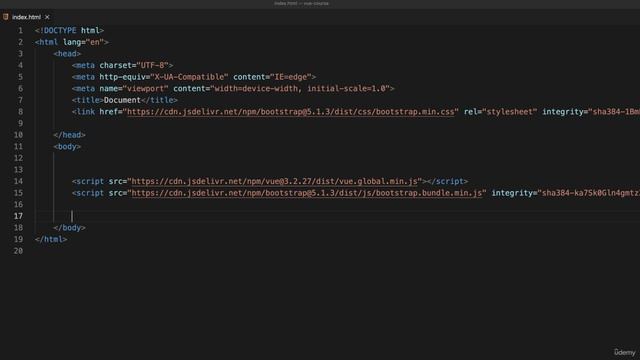
Task: Click the html lang="en" opening tag
Action: coord(72,42)
